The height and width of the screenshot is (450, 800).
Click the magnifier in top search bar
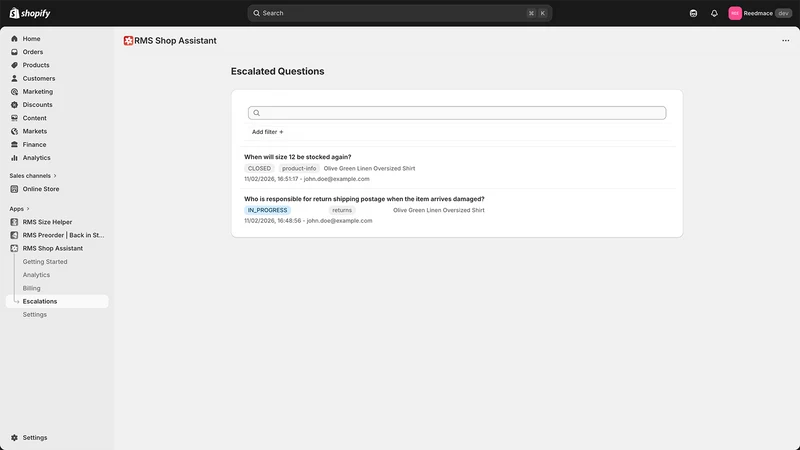pos(257,13)
